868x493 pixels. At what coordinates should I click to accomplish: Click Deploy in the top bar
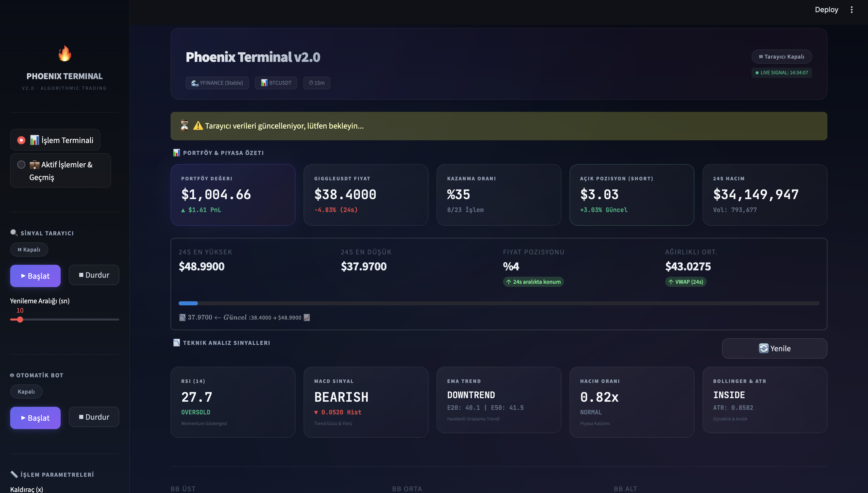click(826, 9)
